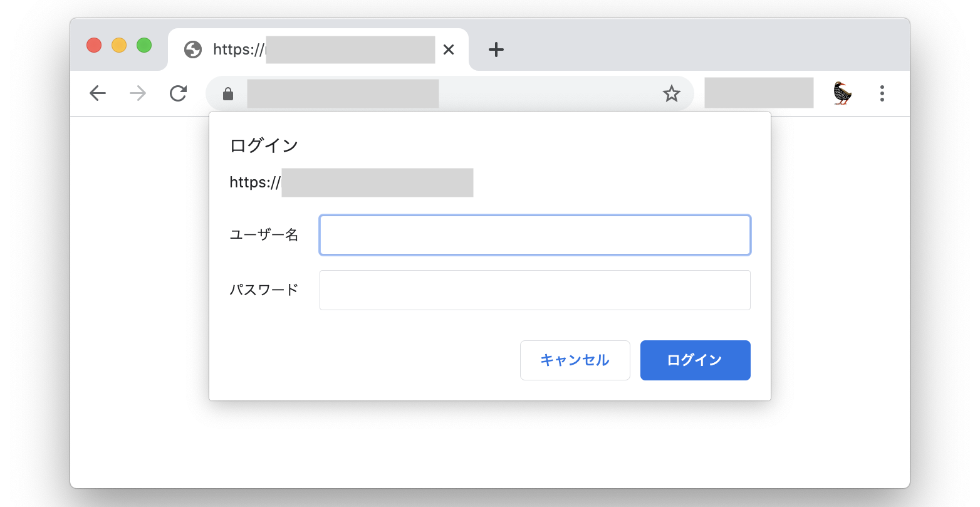Screen dimensions: 980x507
Task: Click inside the address bar
Action: pyautogui.click(x=439, y=93)
